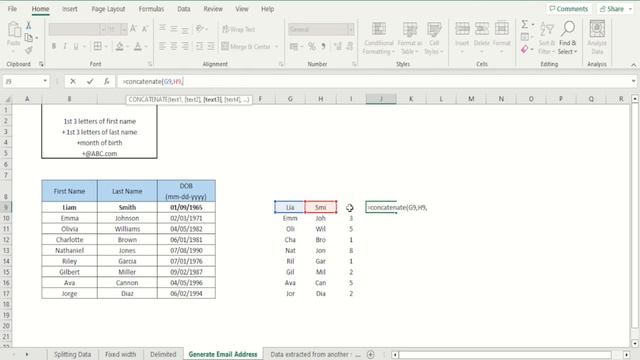640x360 pixels.
Task: Collapse the ribbon
Action: (x=633, y=64)
